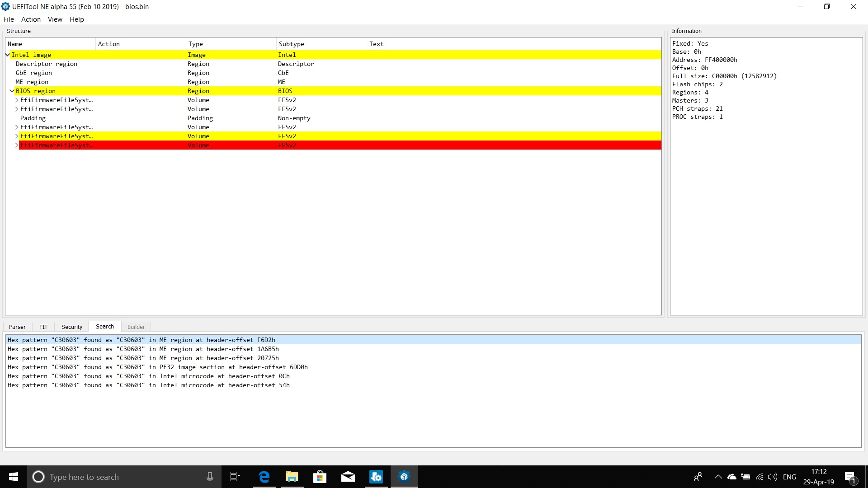This screenshot has width=868, height=488.
Task: Select the Builder tab
Action: pos(136,327)
